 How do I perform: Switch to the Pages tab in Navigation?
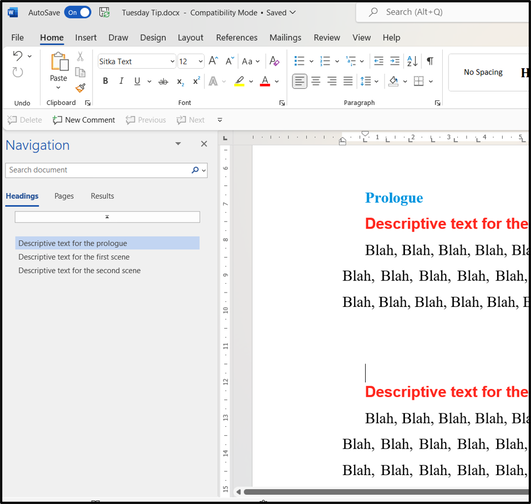64,196
